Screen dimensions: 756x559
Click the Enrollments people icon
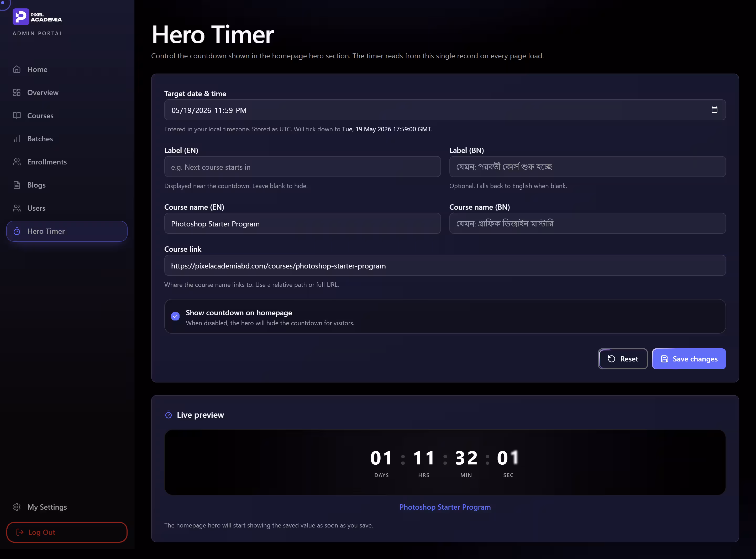tap(17, 162)
